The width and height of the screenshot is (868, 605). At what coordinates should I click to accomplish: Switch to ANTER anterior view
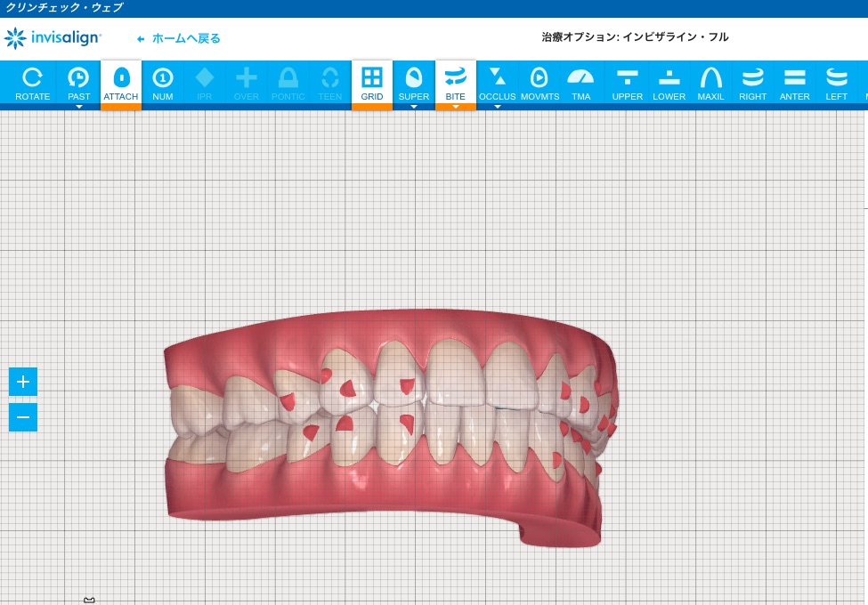794,83
